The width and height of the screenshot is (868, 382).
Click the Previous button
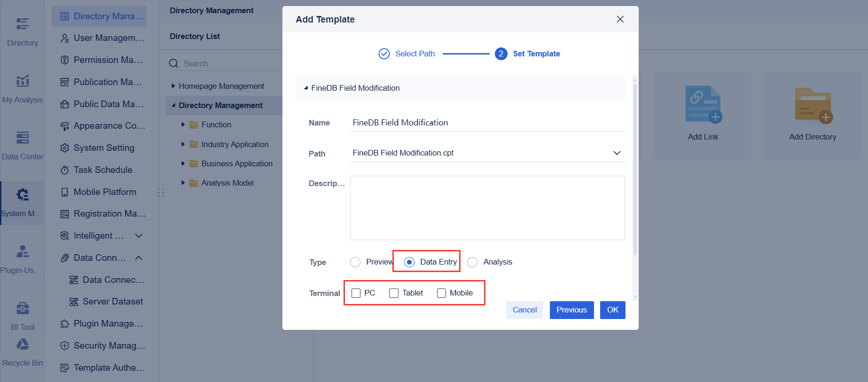click(571, 310)
